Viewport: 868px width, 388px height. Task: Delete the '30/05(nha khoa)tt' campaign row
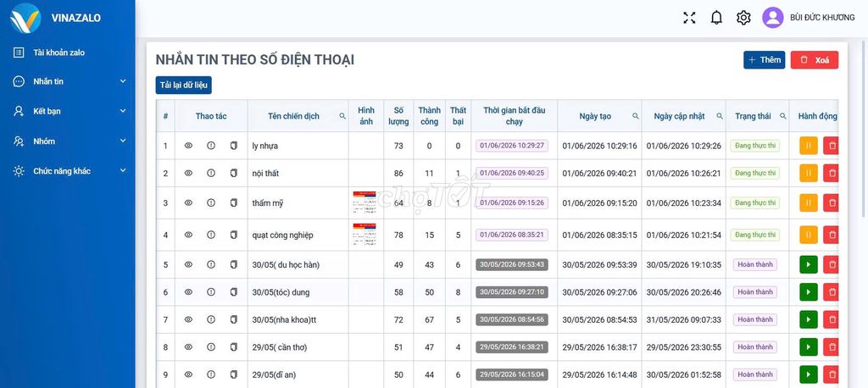(x=831, y=319)
